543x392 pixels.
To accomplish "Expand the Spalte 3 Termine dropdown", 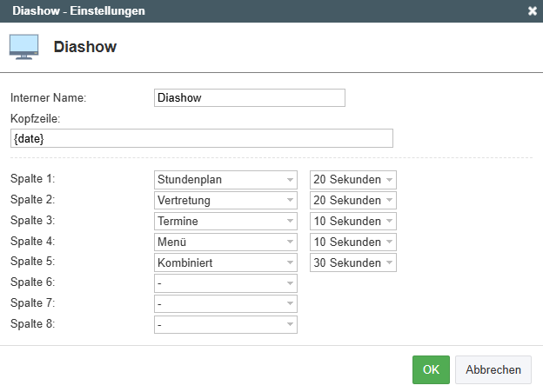I will pos(225,221).
